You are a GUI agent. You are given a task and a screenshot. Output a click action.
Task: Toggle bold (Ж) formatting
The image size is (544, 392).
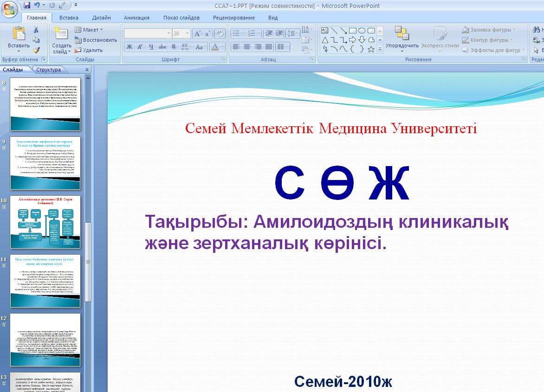click(130, 46)
